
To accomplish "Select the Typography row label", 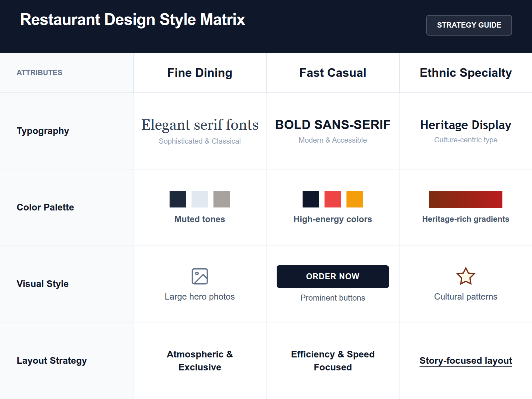I will click(43, 131).
